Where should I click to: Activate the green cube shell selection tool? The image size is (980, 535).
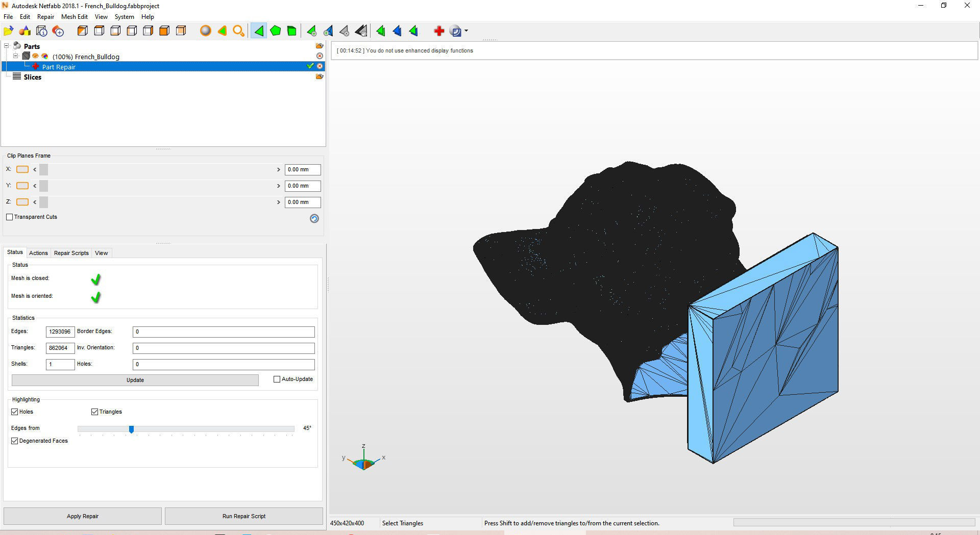pyautogui.click(x=292, y=31)
